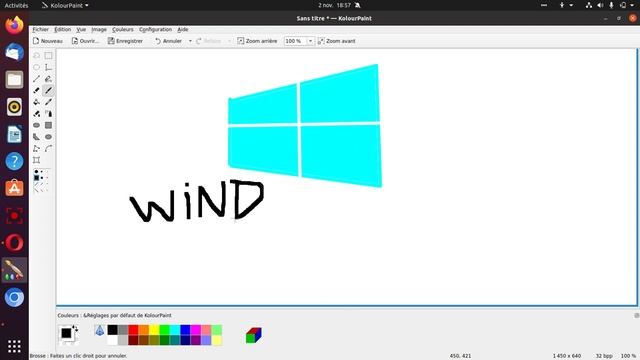Click the RGB color cube icon
Image resolution: width=640 pixels, height=360 pixels.
pos(253,335)
